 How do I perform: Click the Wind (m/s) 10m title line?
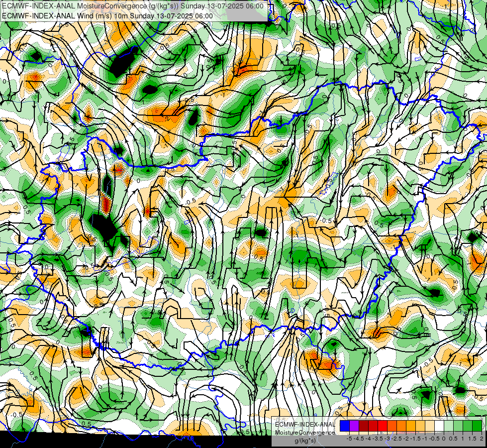point(107,16)
